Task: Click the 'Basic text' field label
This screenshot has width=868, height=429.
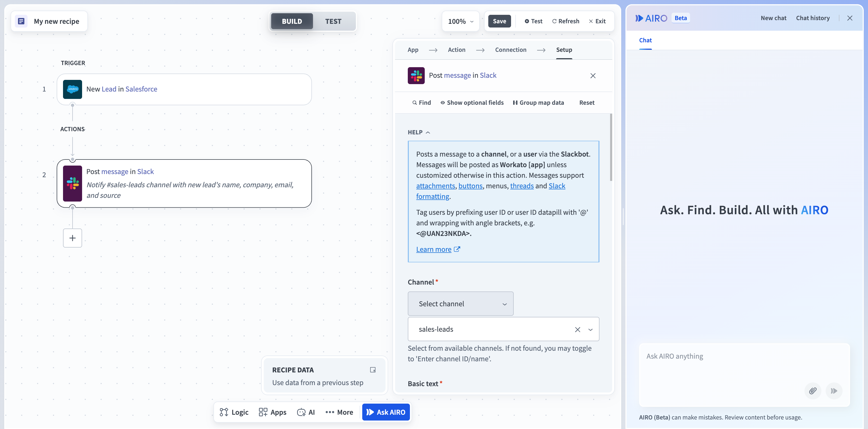Action: pyautogui.click(x=423, y=384)
